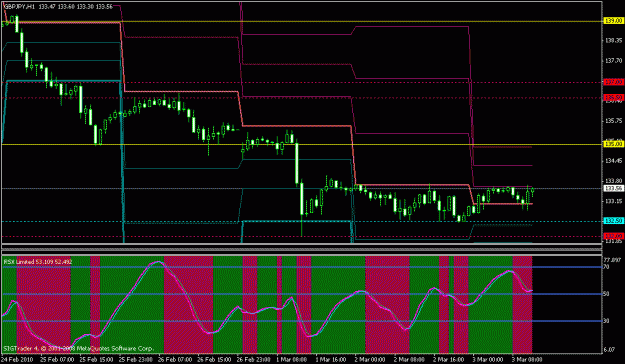Click the RSX 50 level scale value
The image size is (625, 364).
point(606,294)
